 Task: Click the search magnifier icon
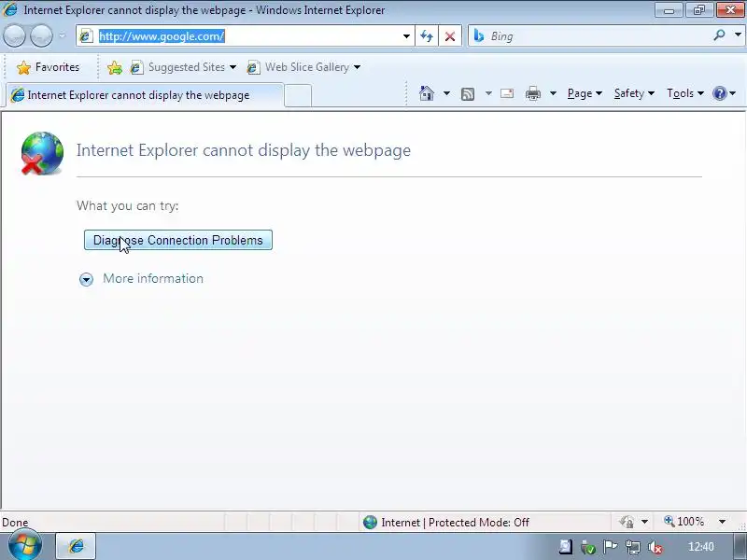pos(719,35)
